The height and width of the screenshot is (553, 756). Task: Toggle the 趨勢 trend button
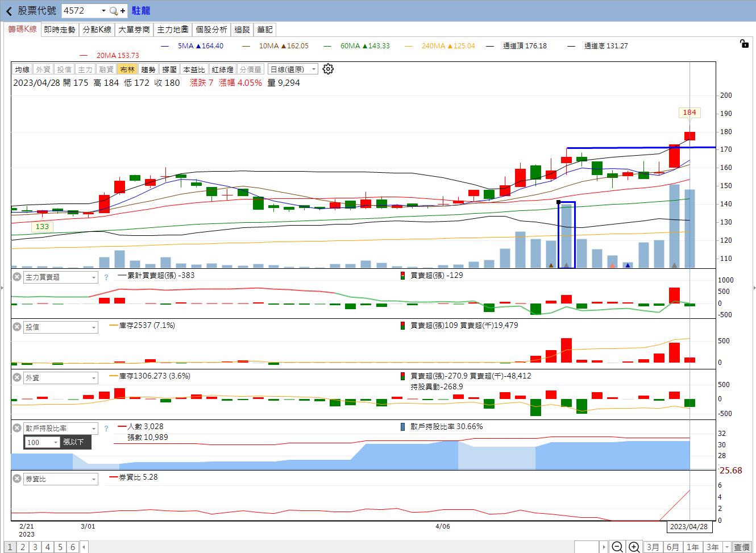148,69
